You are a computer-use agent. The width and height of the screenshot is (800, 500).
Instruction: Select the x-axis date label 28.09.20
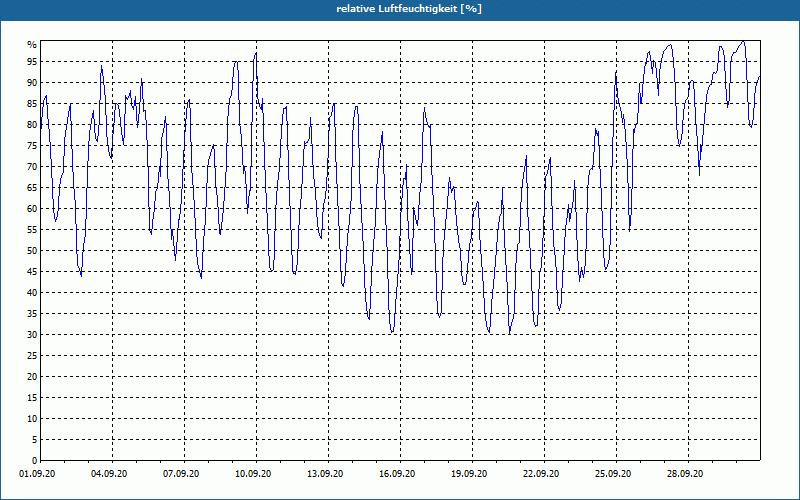click(685, 474)
